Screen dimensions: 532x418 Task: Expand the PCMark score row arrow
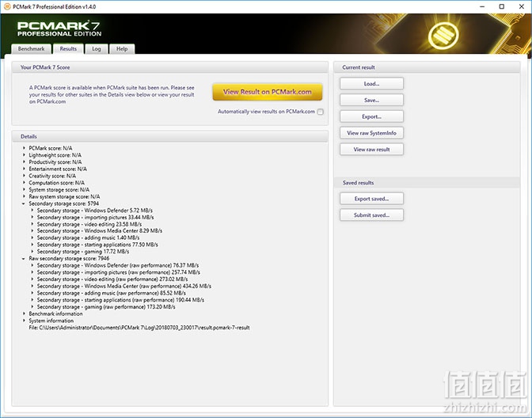(24, 148)
